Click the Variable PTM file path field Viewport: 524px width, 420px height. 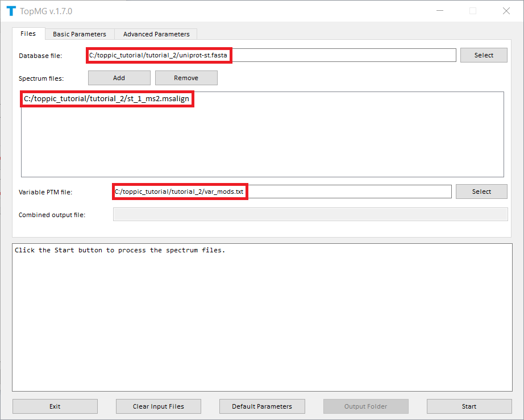282,192
